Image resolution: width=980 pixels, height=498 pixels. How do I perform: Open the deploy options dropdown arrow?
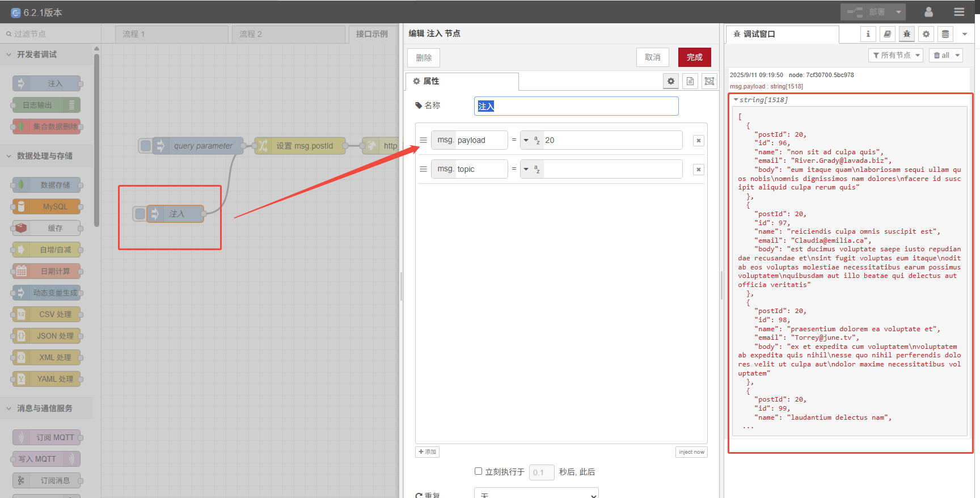coord(898,11)
